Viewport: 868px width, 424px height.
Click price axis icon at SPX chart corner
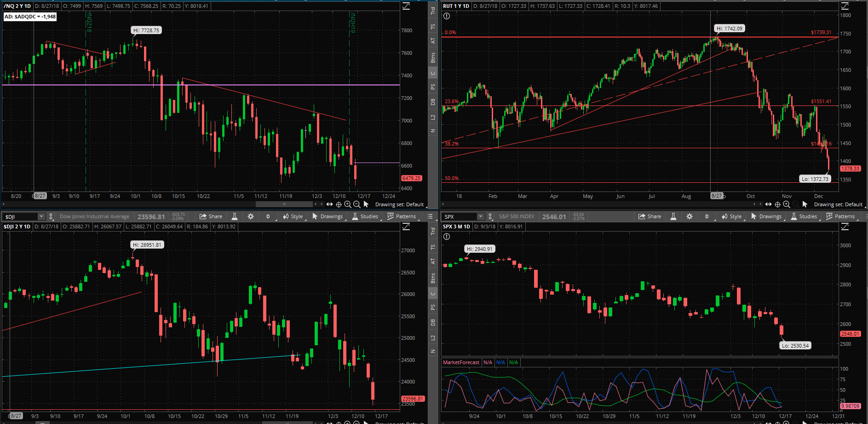[x=845, y=227]
